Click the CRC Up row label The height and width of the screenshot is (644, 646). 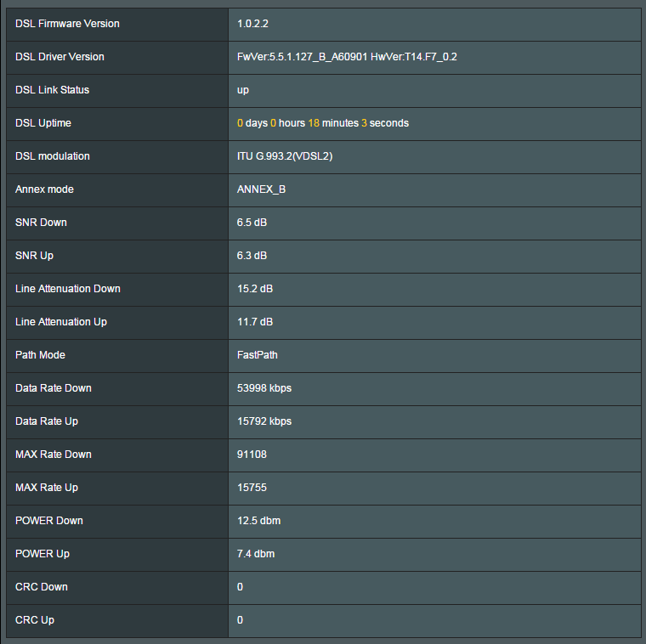[35, 620]
